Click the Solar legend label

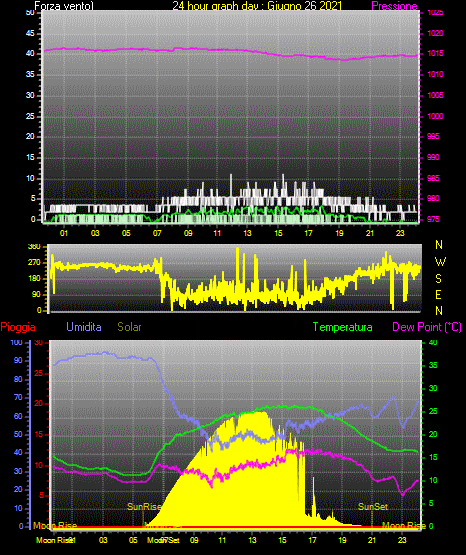click(129, 327)
